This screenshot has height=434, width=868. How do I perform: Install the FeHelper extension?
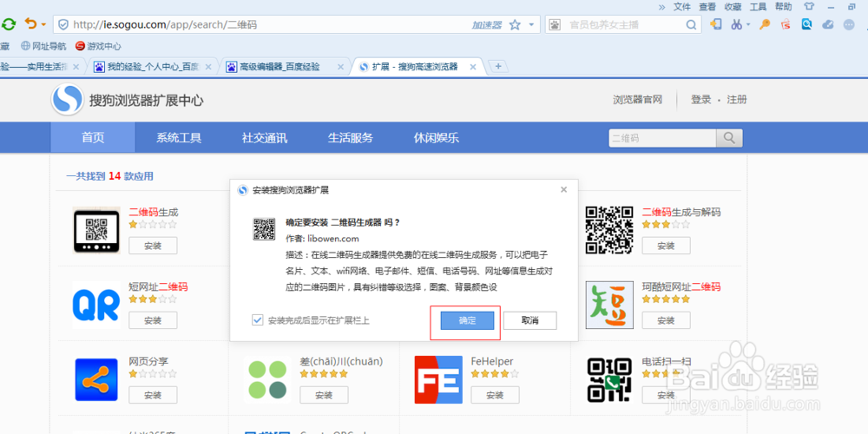495,395
